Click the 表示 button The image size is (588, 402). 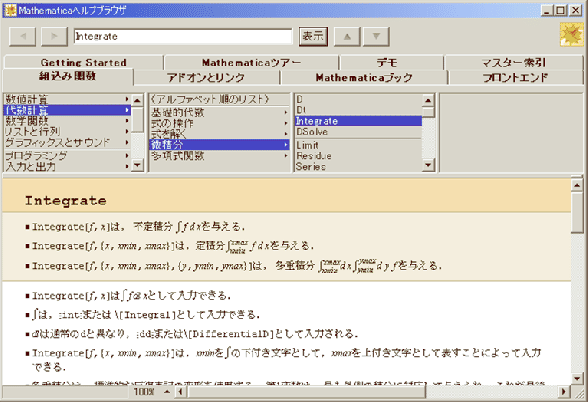313,36
